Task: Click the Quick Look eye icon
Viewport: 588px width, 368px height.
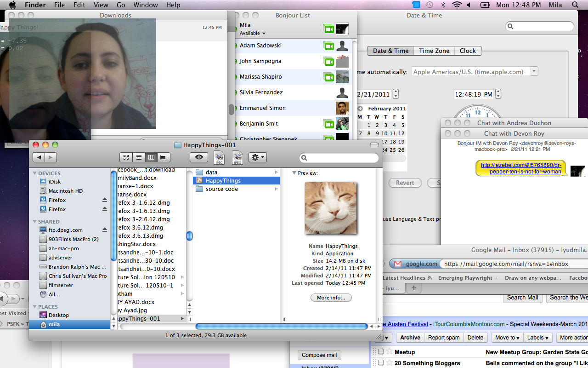Action: 199,157
